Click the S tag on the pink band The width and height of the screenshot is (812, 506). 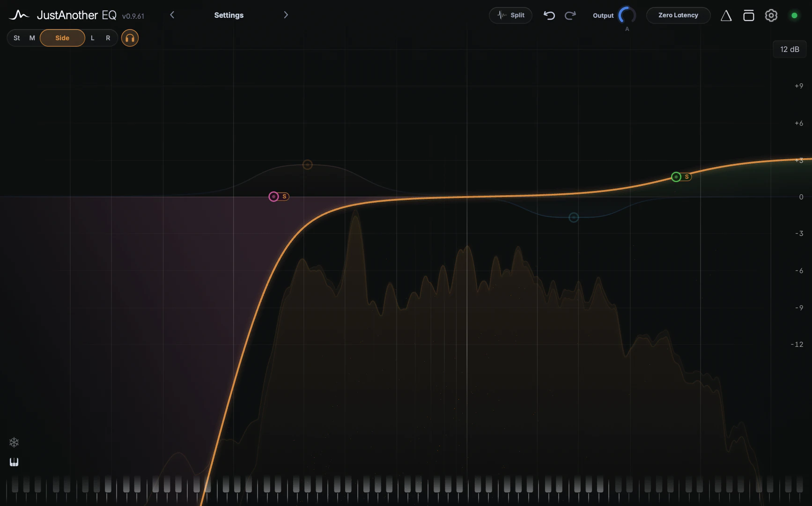tap(284, 197)
